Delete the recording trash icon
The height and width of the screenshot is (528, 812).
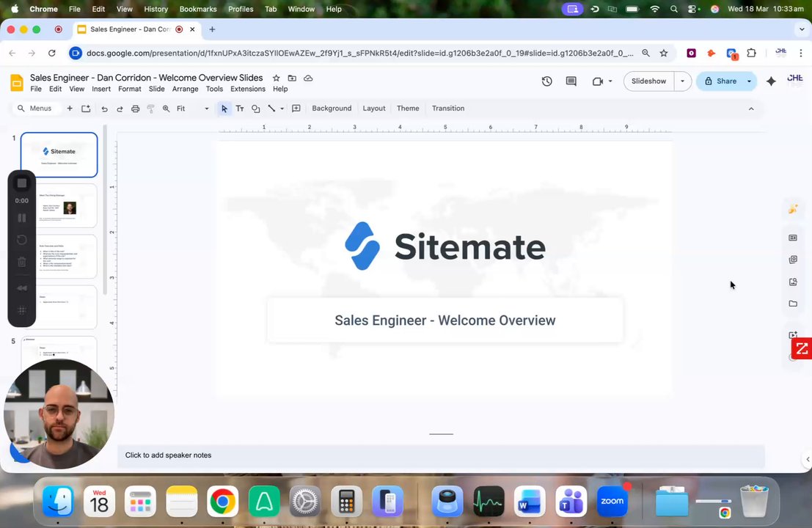pyautogui.click(x=22, y=261)
